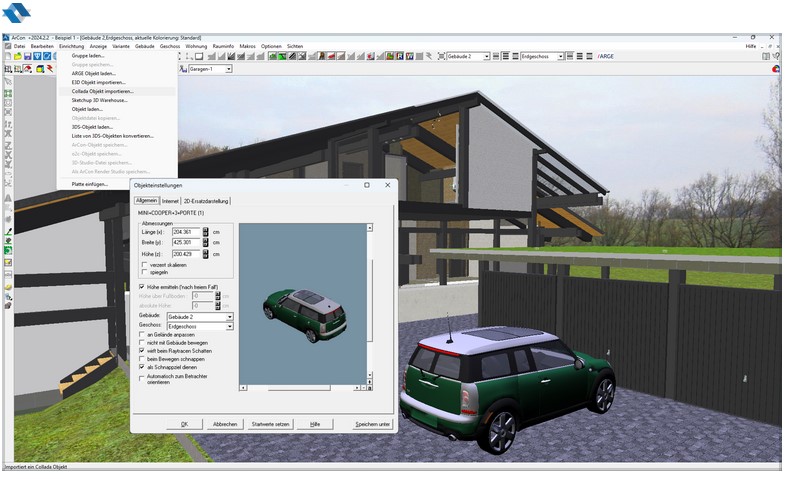Click the pointer selection tool in left toolbar
This screenshot has width=787, height=479.
8,81
